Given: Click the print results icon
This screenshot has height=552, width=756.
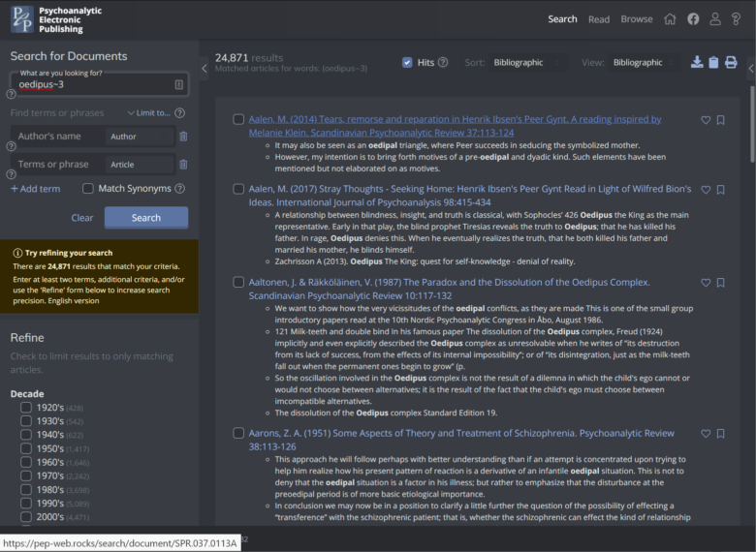Looking at the screenshot, I should (731, 63).
